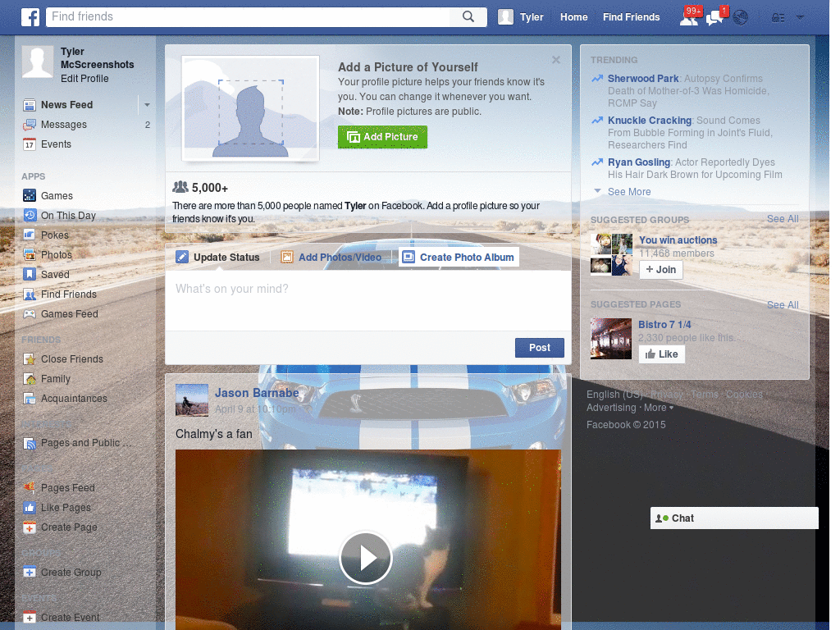This screenshot has height=630, width=840.
Task: Click the blue Post button
Action: pos(540,348)
